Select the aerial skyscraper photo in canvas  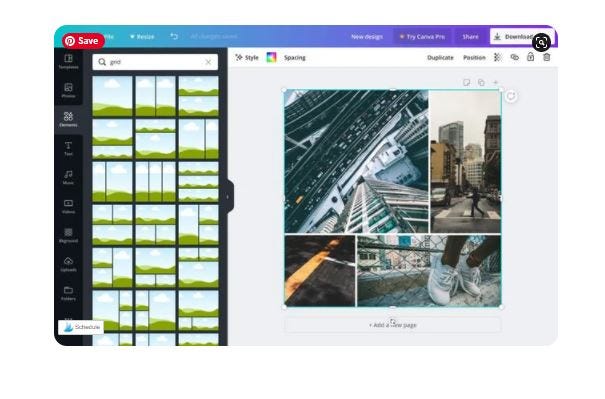point(356,161)
